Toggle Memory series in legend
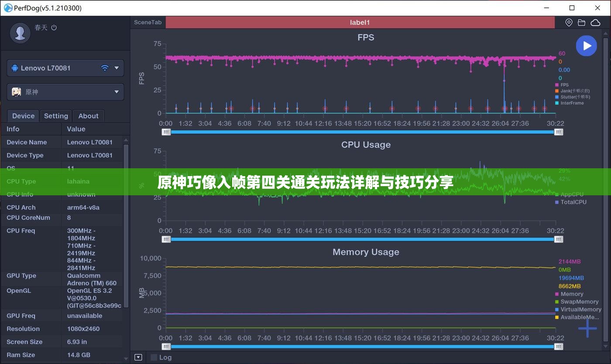Viewport: 611px width, 364px height. (x=569, y=294)
